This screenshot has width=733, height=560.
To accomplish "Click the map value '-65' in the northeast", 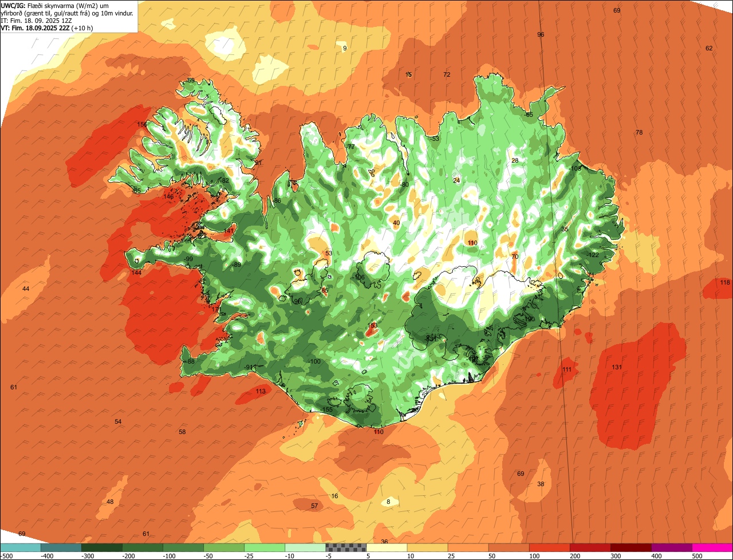I will tap(528, 115).
